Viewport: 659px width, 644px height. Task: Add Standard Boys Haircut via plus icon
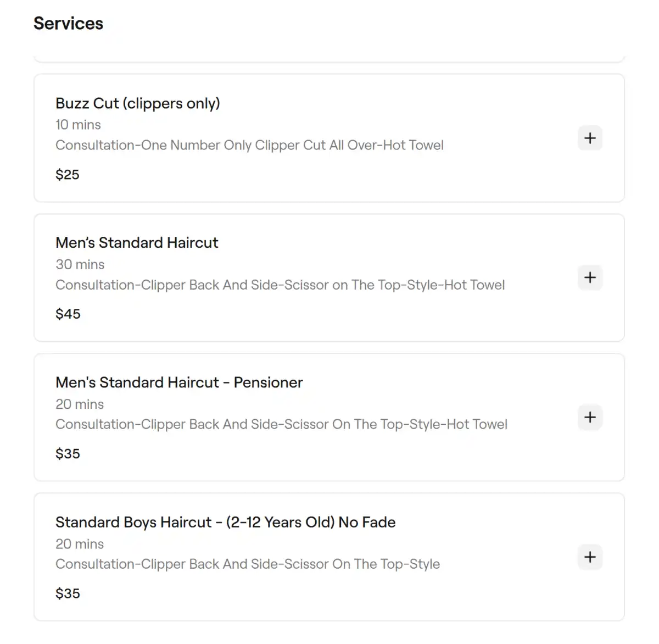[x=590, y=557]
